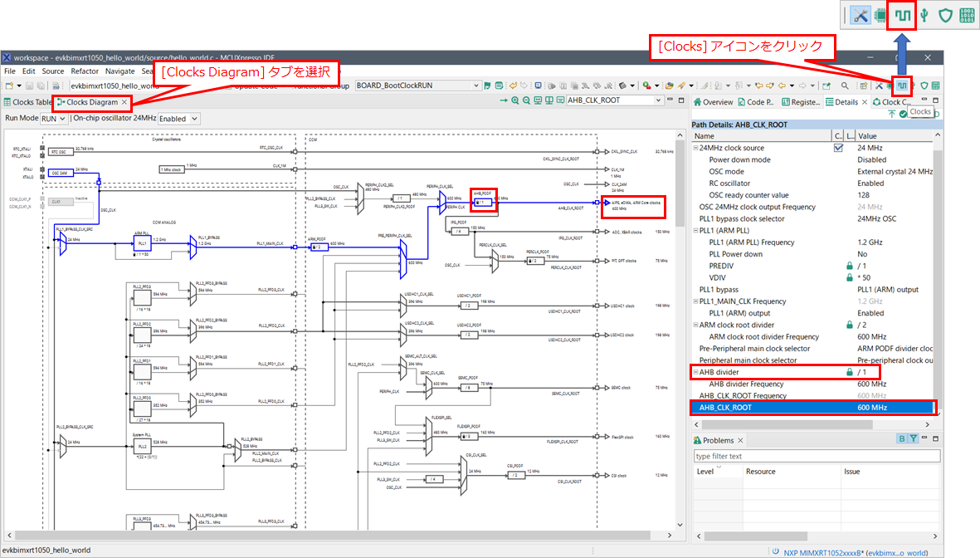Click NXP MIMXRT1052xxxxB link in status bar

(855, 553)
